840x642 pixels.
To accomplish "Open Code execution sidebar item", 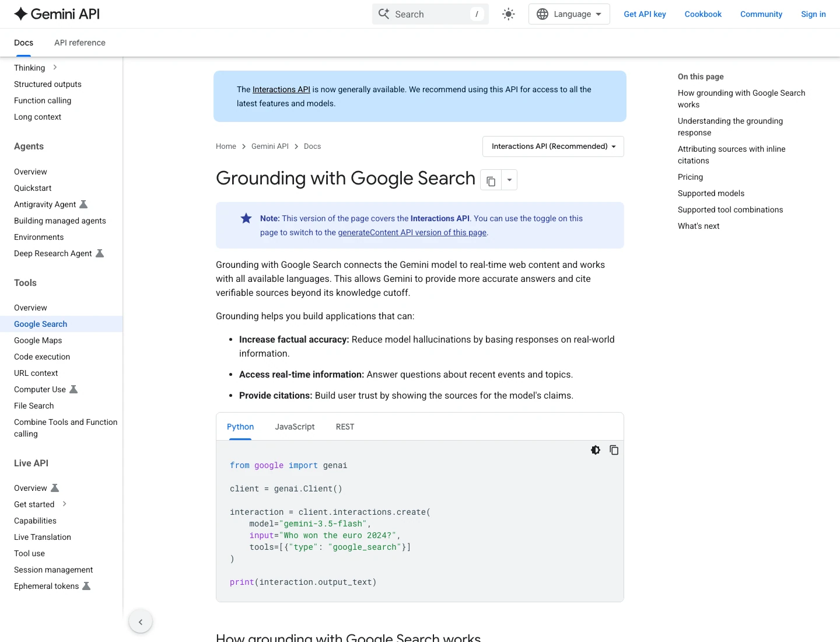I will click(42, 357).
